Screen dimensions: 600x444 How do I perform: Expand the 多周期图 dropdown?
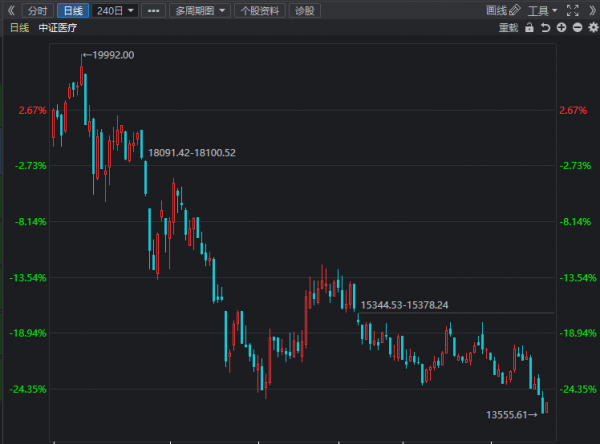pos(197,10)
